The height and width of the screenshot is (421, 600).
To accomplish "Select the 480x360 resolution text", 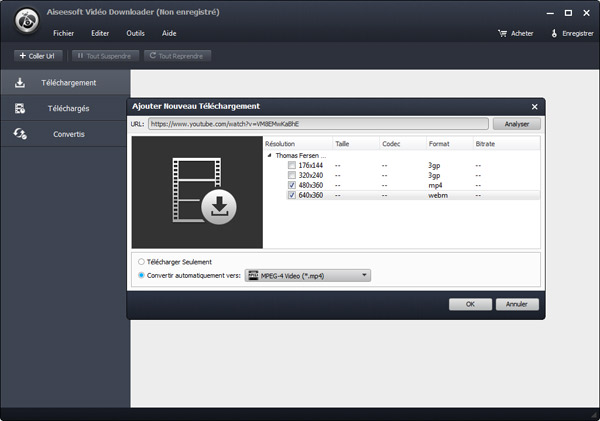I will point(311,185).
